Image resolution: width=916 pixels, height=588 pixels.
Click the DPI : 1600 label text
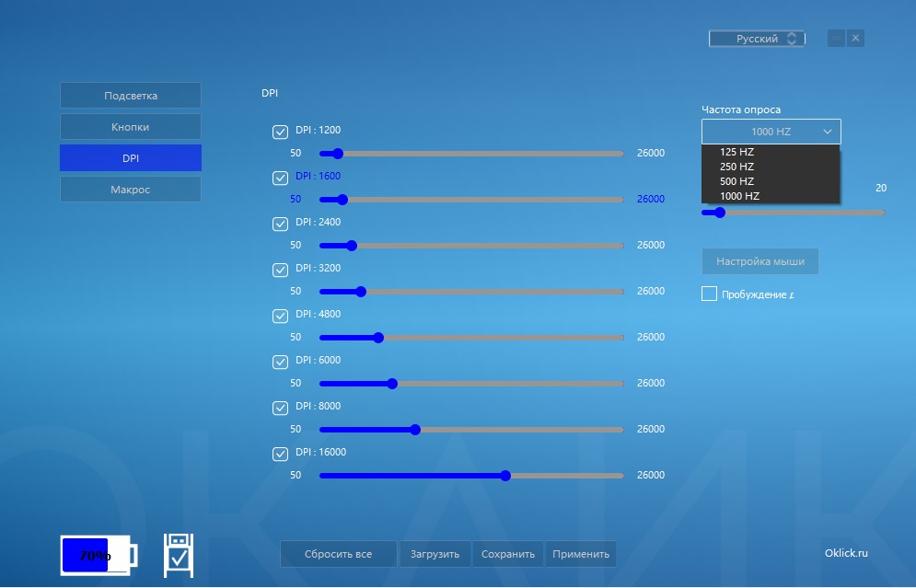coord(318,176)
